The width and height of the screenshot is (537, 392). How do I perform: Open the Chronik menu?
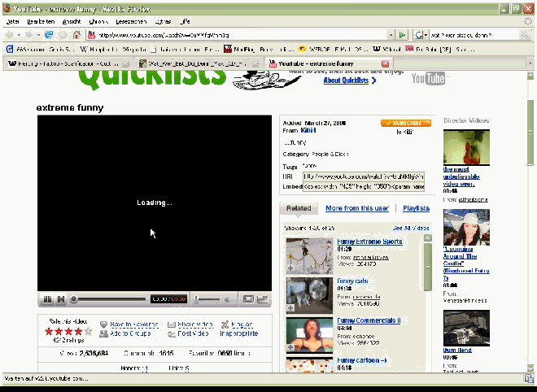click(x=98, y=21)
